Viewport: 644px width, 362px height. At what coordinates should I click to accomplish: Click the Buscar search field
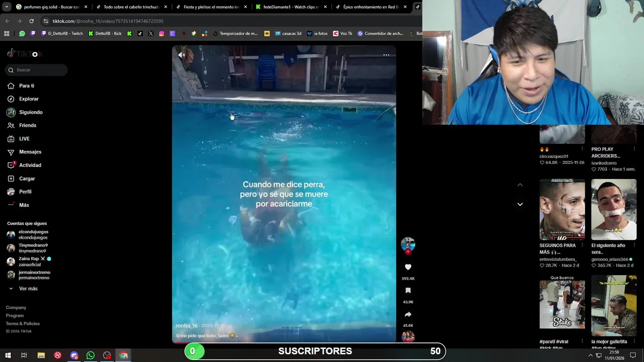pos(36,70)
